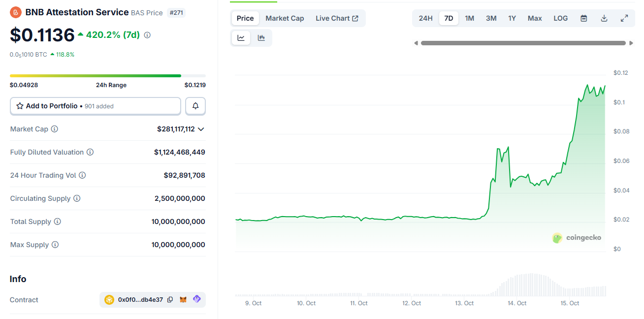Select the line chart view
Viewport: 644px width, 319px height.
pos(241,38)
